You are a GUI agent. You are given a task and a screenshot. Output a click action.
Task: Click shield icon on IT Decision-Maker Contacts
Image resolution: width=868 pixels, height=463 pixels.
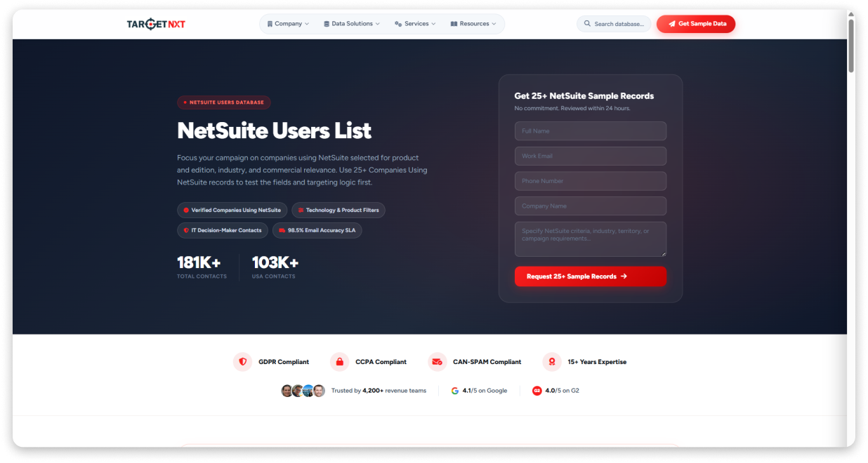[x=186, y=230]
